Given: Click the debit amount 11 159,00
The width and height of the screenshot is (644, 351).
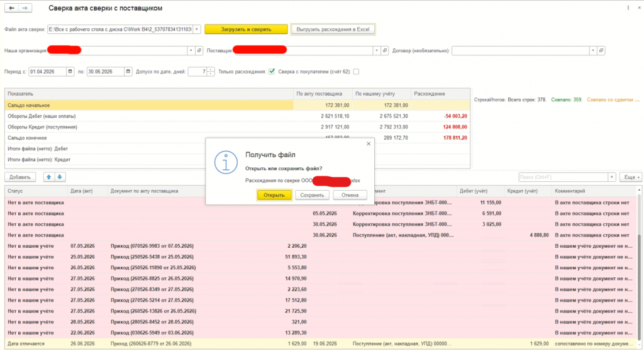Looking at the screenshot, I should pyautogui.click(x=491, y=202).
